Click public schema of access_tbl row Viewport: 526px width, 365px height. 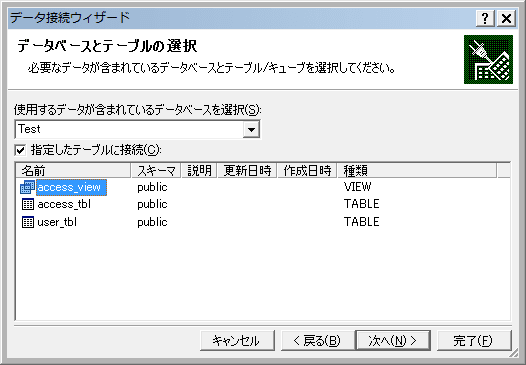pyautogui.click(x=152, y=204)
